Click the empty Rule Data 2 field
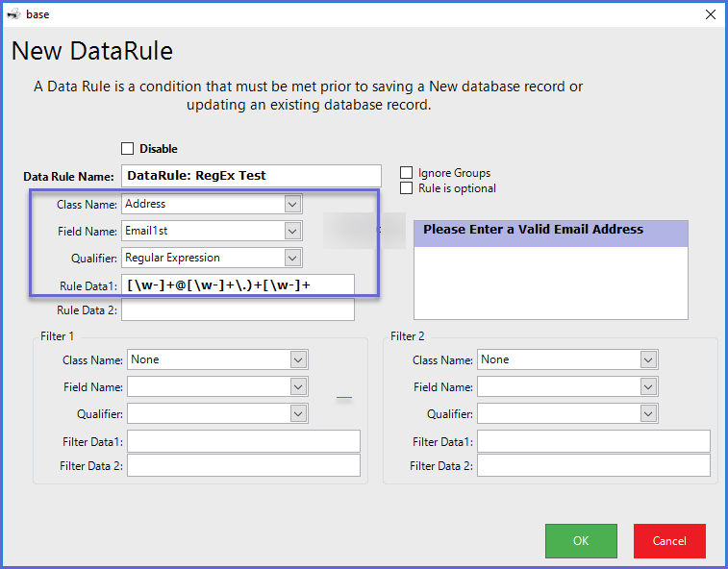This screenshot has height=569, width=728. click(x=238, y=309)
